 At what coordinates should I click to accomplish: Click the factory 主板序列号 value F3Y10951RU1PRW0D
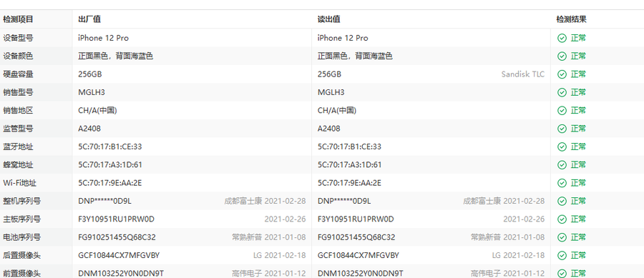point(116,219)
